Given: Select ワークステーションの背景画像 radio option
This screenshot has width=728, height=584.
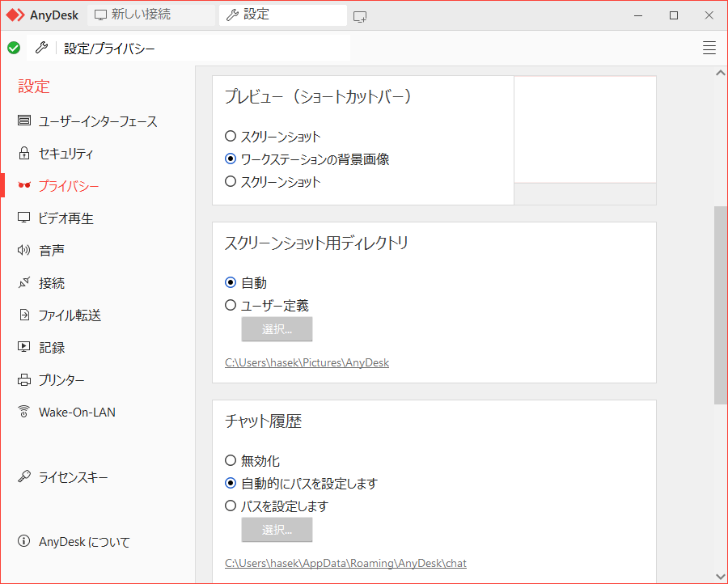Looking at the screenshot, I should 231,159.
